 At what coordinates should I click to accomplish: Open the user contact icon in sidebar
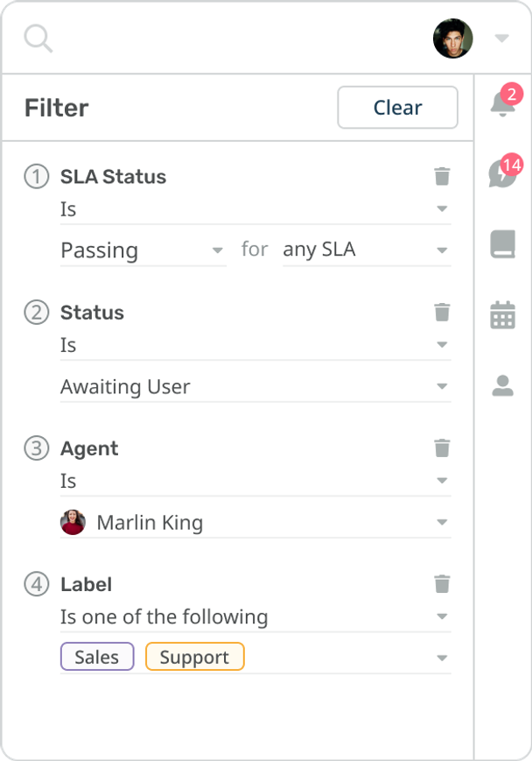click(502, 385)
